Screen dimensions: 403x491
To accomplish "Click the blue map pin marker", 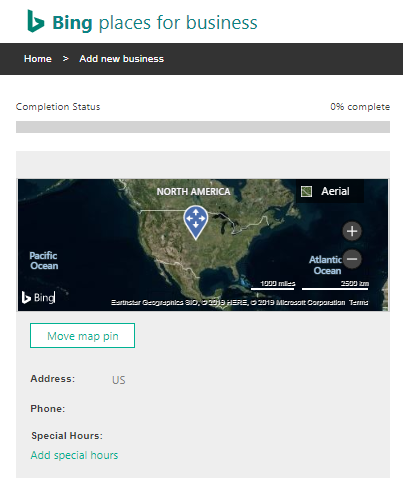I will point(196,222).
